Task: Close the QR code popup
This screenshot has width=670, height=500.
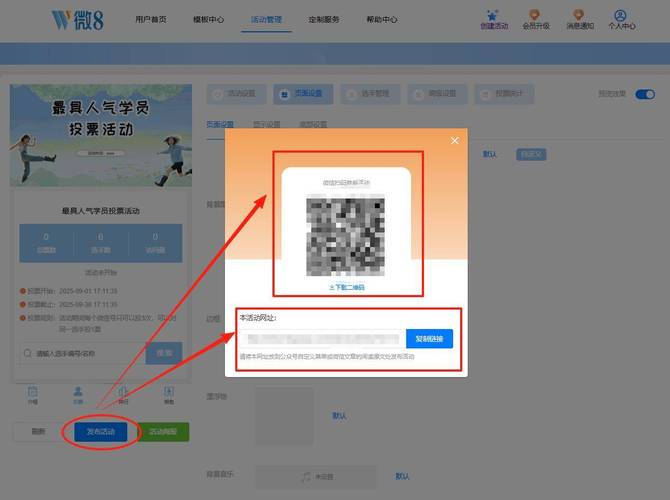Action: coord(455,141)
